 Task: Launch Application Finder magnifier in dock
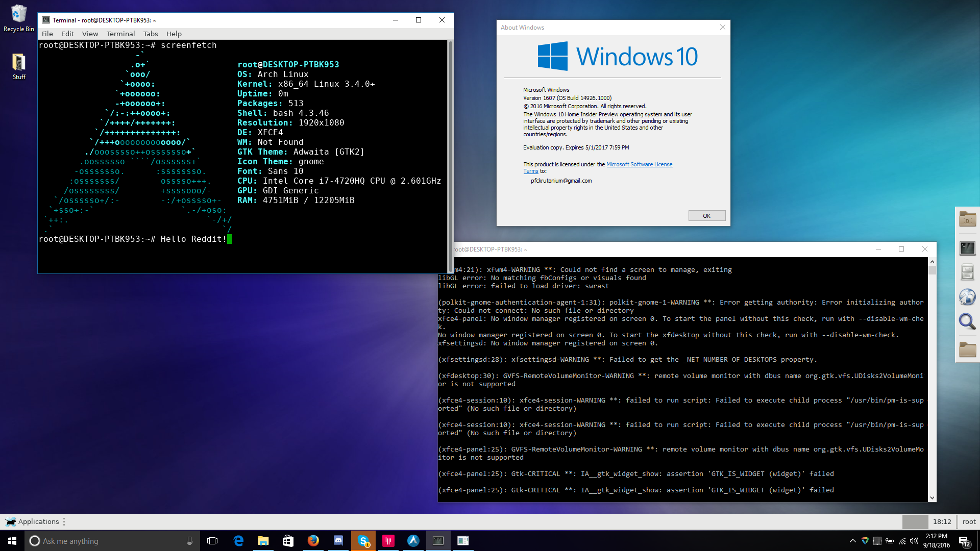coord(967,321)
